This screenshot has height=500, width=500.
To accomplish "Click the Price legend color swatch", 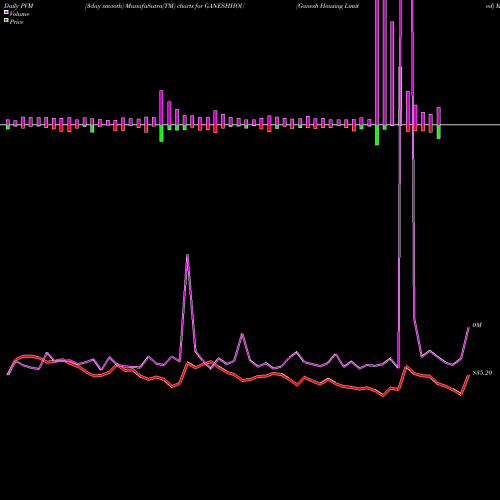I will click(x=6, y=21).
